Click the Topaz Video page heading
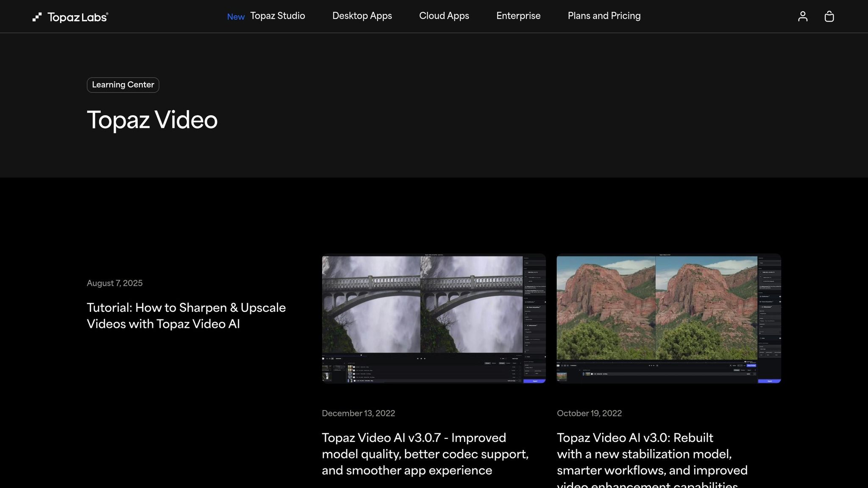The width and height of the screenshot is (868, 488). tap(152, 120)
